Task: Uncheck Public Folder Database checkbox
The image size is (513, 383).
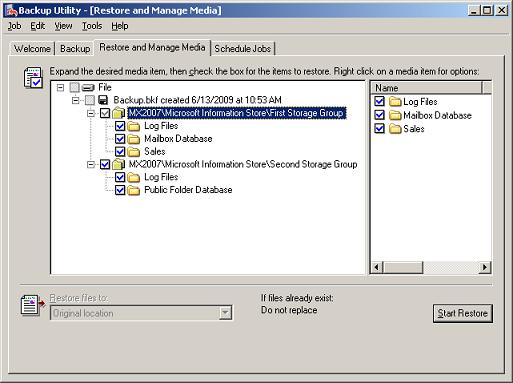Action: pyautogui.click(x=120, y=190)
